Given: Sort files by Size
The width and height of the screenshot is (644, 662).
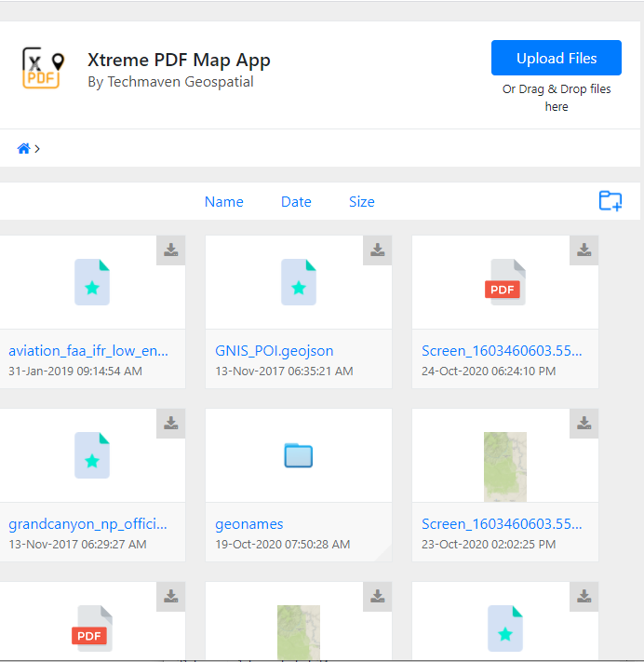Looking at the screenshot, I should pyautogui.click(x=361, y=202).
